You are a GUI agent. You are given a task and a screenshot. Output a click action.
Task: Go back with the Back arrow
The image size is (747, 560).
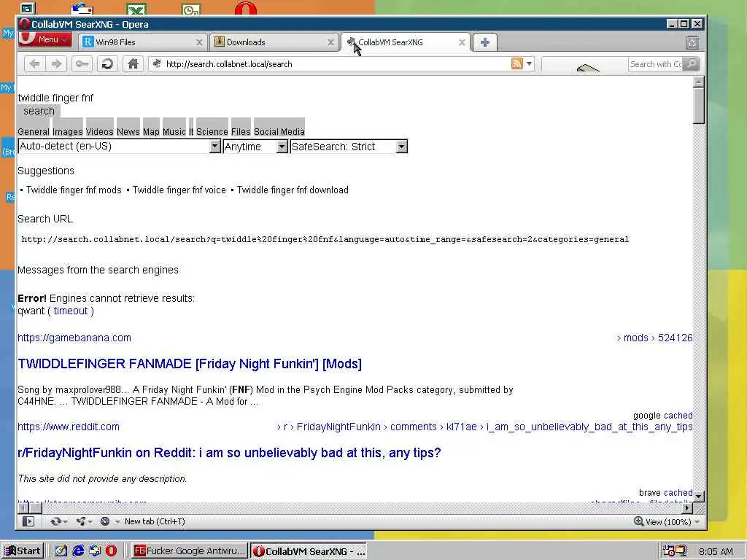tap(34, 64)
